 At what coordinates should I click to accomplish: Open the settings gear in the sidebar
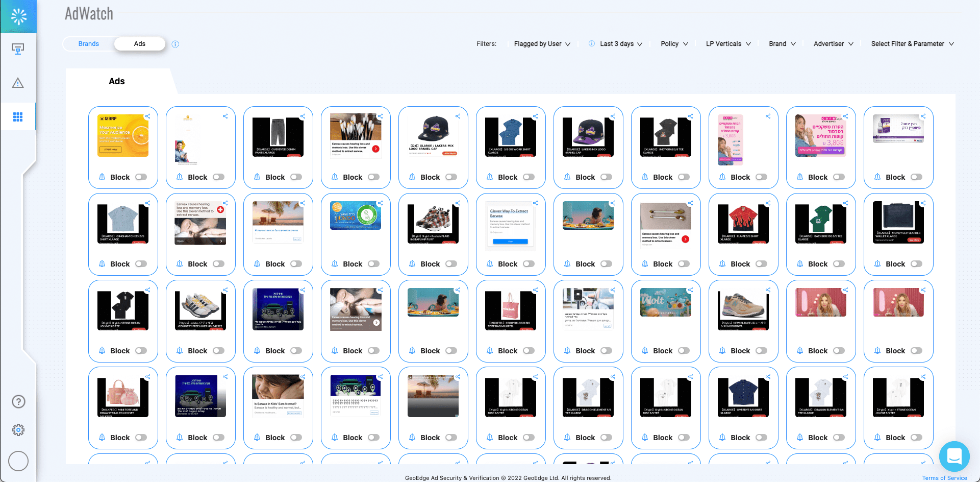pyautogui.click(x=18, y=430)
